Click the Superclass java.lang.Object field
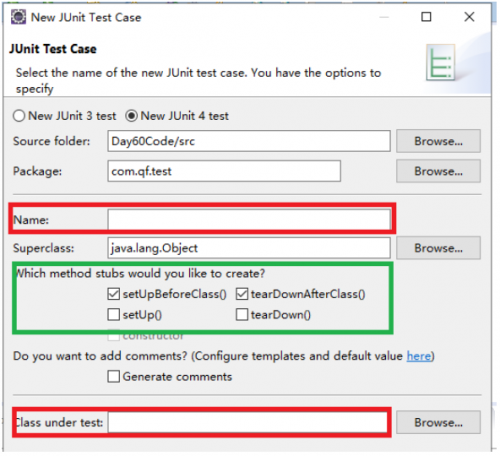 pos(249,248)
